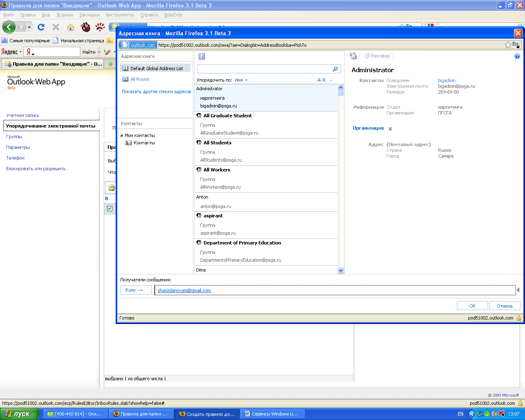
Task: Toggle the checked rule checkbox in background window
Action: pos(110,208)
